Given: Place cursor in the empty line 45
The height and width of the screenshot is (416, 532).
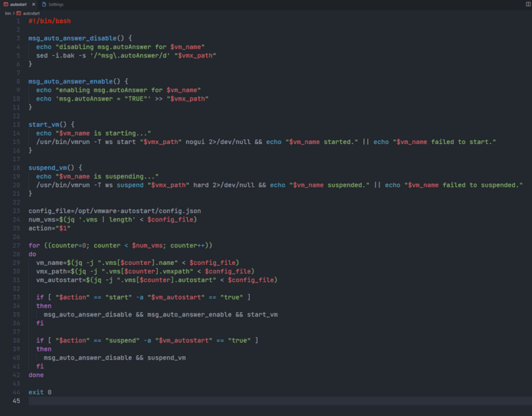Looking at the screenshot, I should [197, 400].
